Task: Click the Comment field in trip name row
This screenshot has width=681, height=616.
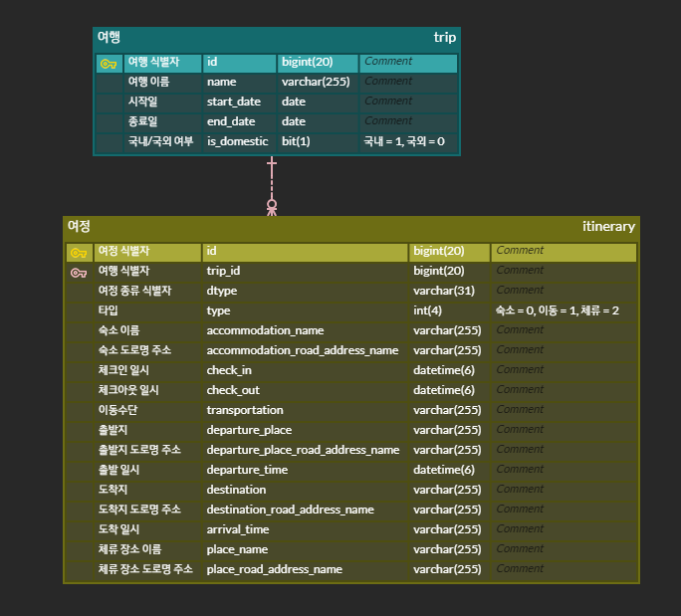Action: point(408,82)
